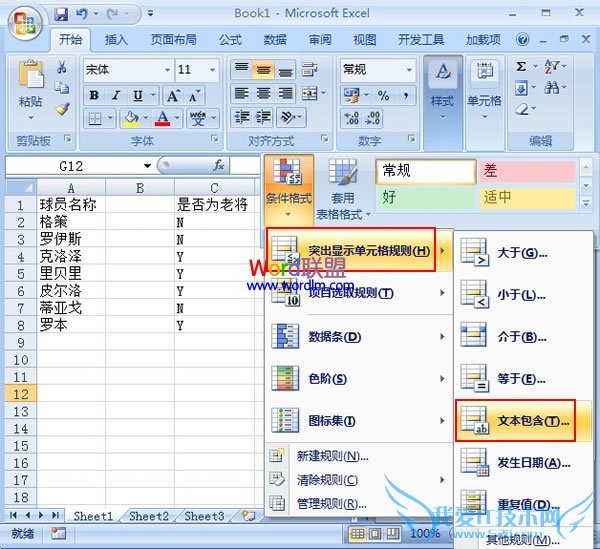Viewport: 600px width, 549px height.
Task: Save the workbook from the quick access toolbar
Action: [x=61, y=14]
